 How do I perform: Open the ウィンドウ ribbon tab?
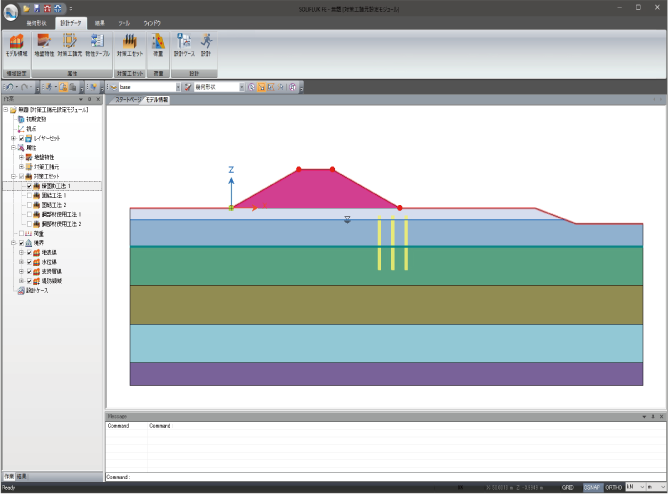tap(152, 23)
